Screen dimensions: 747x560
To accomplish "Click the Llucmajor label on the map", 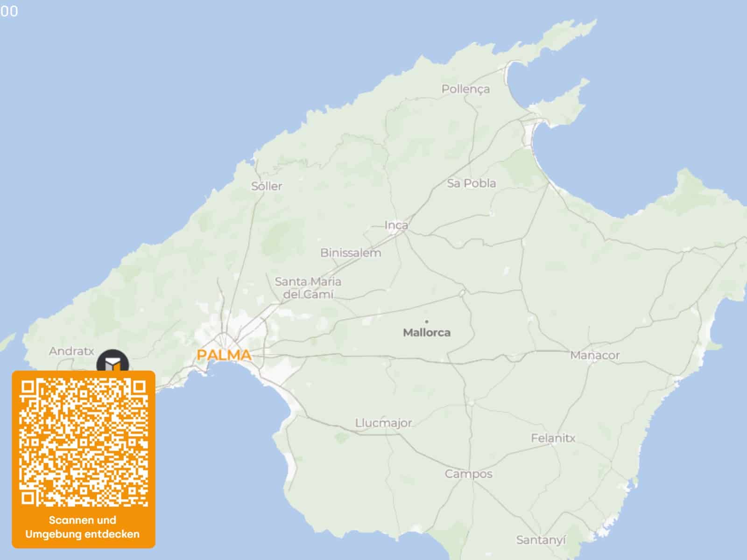I will click(x=383, y=423).
